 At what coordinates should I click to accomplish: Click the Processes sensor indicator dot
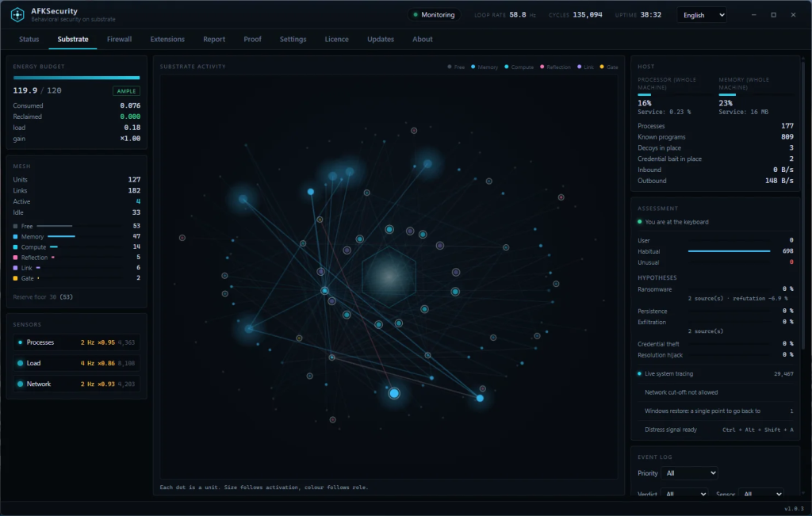(x=20, y=342)
